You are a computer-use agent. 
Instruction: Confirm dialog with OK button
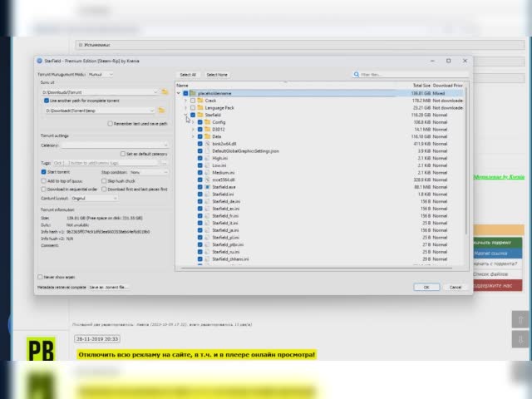[x=426, y=288]
